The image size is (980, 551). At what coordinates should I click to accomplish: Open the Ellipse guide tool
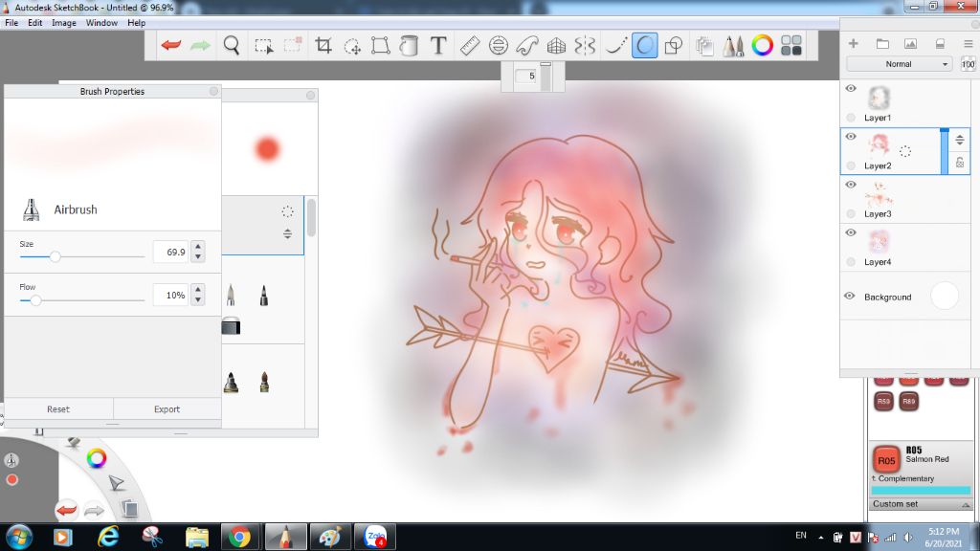(498, 45)
